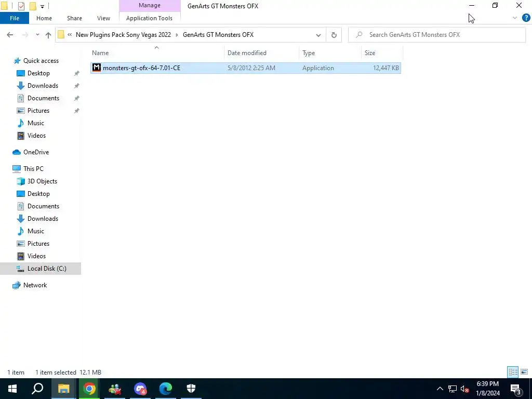
Task: Open the File menu
Action: click(x=15, y=18)
